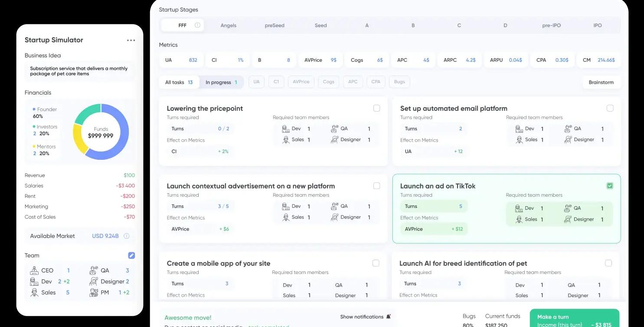Image resolution: width=644 pixels, height=327 pixels.
Task: Click the PM icon in Team panel
Action: [x=94, y=293]
